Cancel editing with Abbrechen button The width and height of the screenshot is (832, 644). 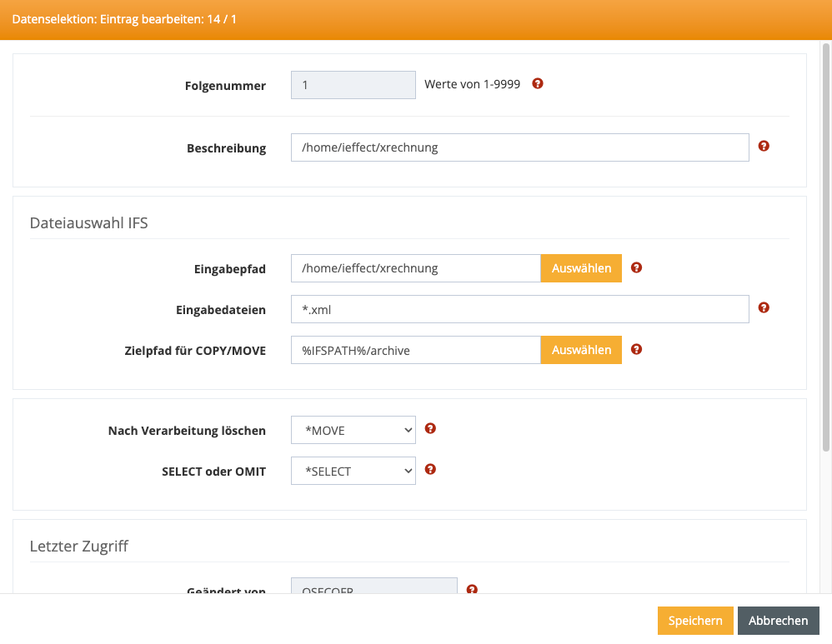coord(778,621)
